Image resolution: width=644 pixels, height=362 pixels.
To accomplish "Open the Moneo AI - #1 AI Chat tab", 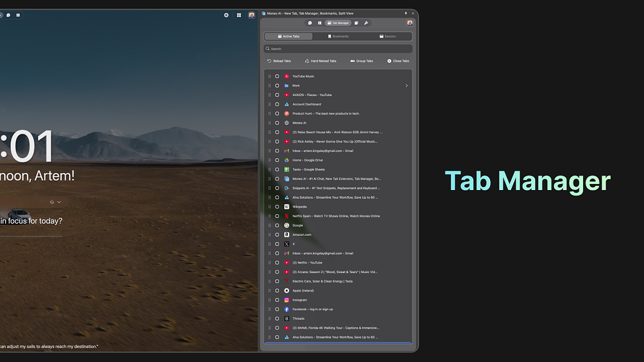I will tap(337, 179).
